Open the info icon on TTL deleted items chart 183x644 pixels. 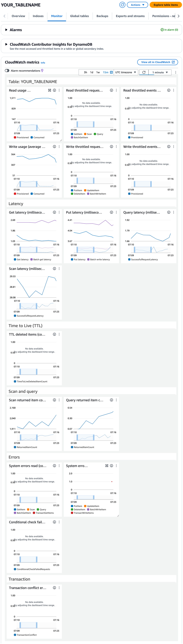point(54,334)
